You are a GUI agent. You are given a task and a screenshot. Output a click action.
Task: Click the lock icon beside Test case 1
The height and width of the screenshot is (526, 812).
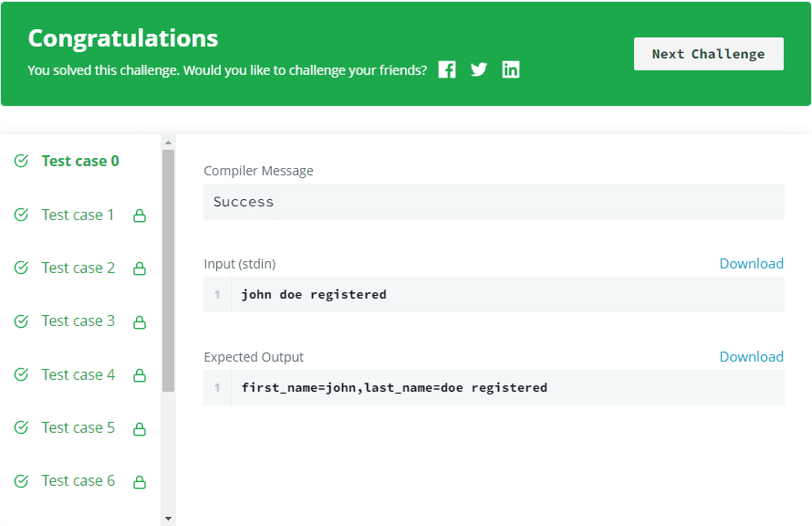click(x=140, y=216)
